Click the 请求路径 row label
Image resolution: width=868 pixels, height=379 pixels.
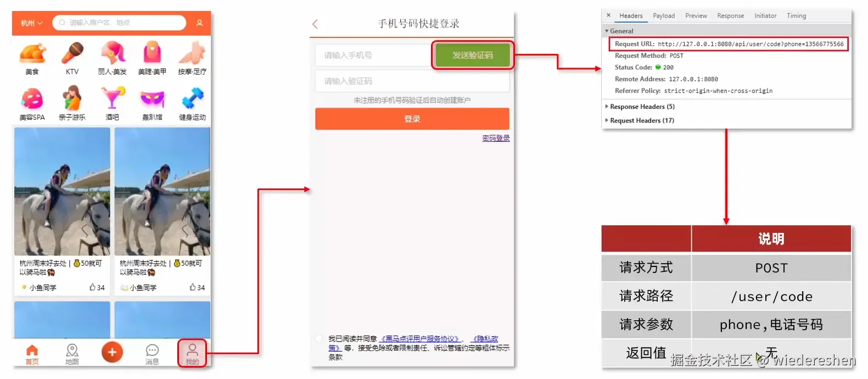coord(646,296)
